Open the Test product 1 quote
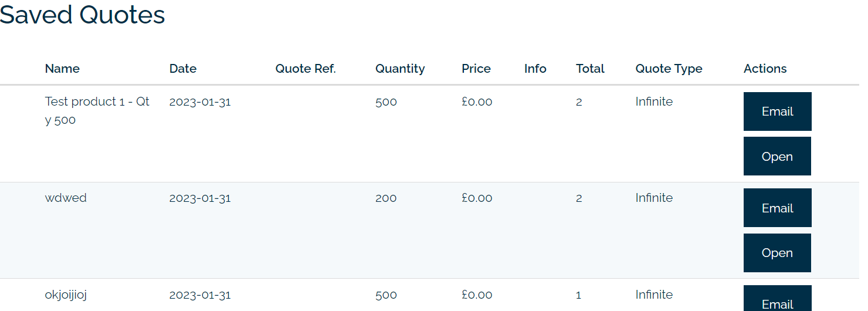The height and width of the screenshot is (311, 868). pyautogui.click(x=777, y=156)
